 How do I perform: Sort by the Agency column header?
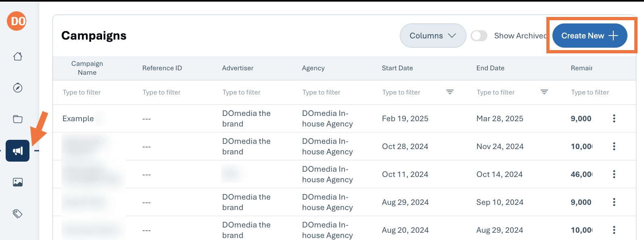[313, 68]
